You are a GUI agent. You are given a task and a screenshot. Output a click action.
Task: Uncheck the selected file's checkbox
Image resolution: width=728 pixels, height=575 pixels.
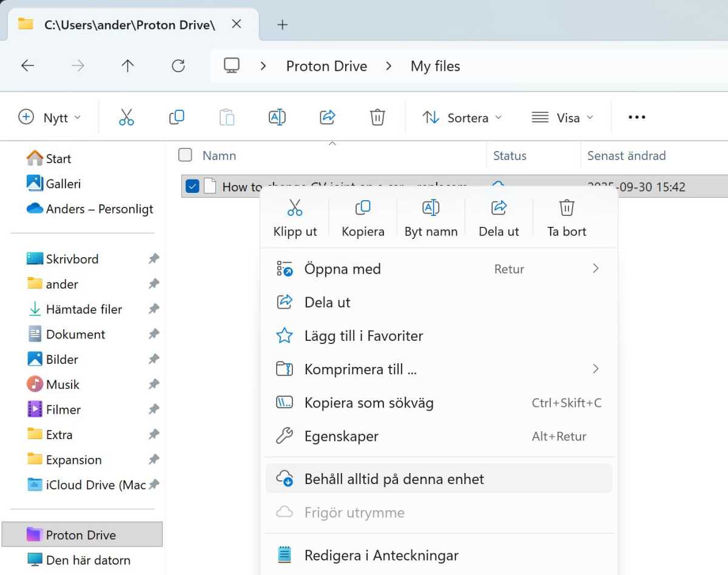click(x=192, y=187)
